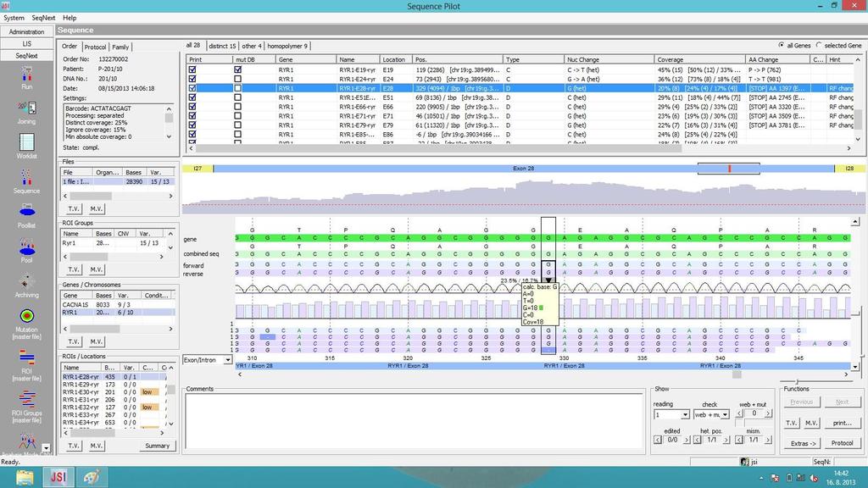The height and width of the screenshot is (488, 868).
Task: Go to next mism. position
Action: (x=768, y=440)
